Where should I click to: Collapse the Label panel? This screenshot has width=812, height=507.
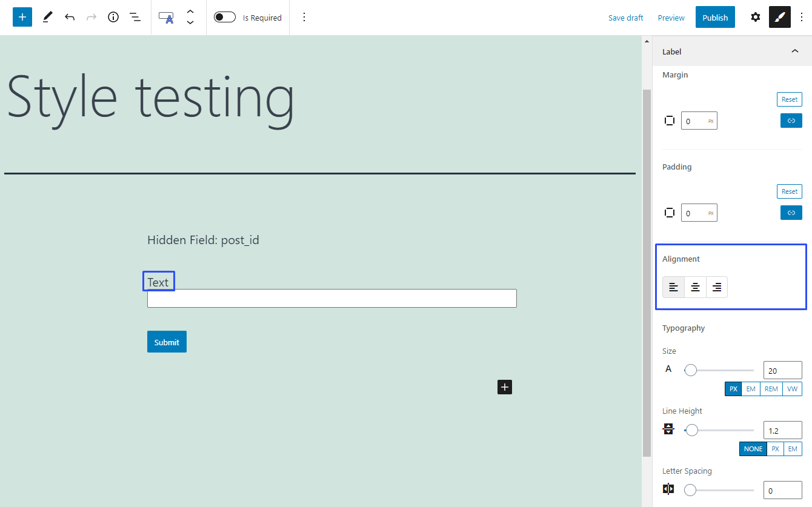[x=794, y=51]
